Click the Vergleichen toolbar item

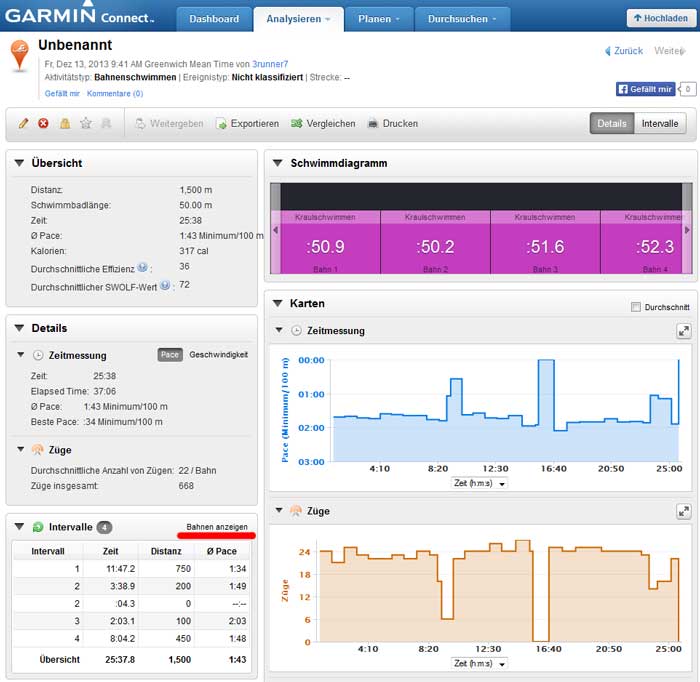click(x=323, y=124)
